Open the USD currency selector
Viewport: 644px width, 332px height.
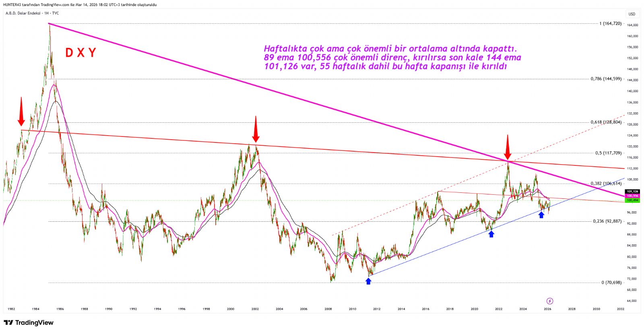click(632, 14)
